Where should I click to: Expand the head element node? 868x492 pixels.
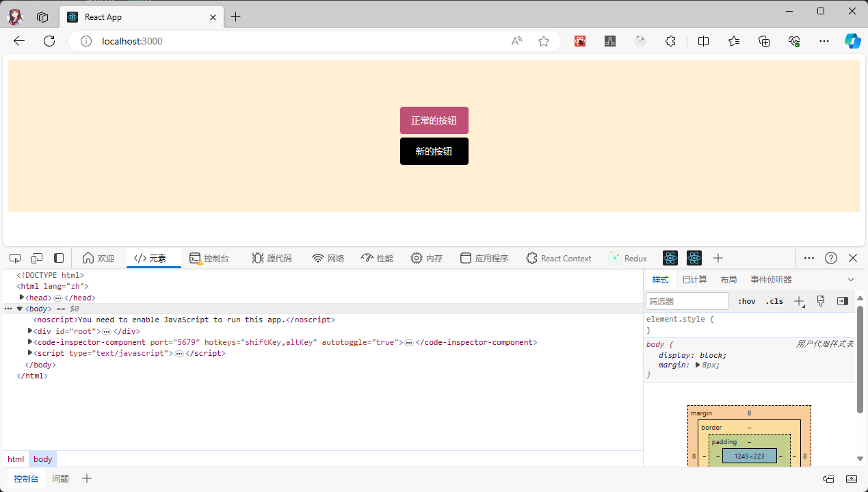[x=22, y=298]
